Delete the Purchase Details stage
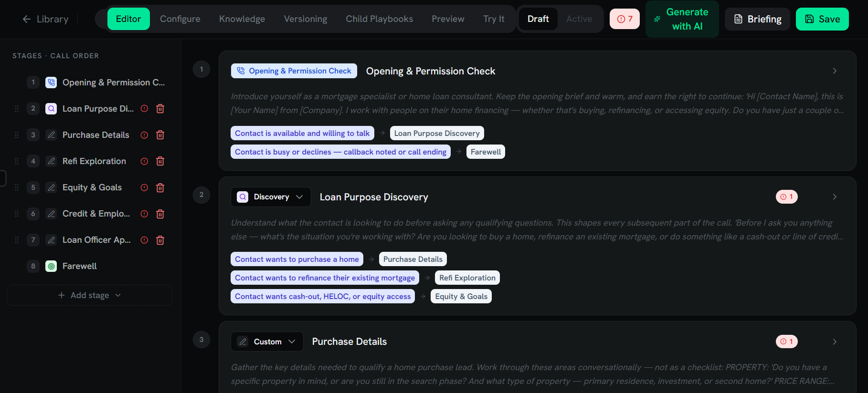868x393 pixels. [x=160, y=135]
